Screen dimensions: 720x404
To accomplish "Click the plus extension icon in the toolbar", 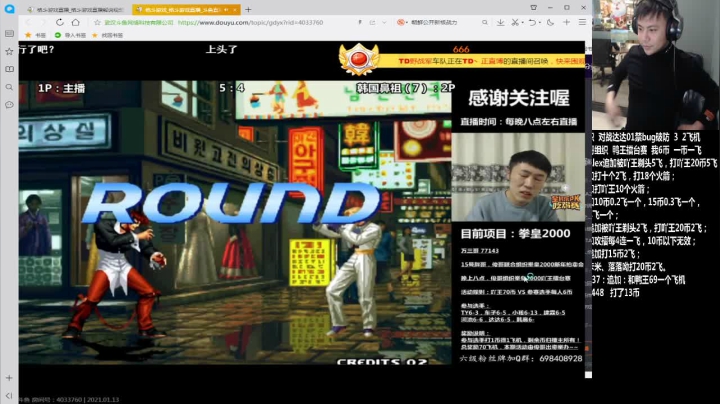I will (x=566, y=22).
